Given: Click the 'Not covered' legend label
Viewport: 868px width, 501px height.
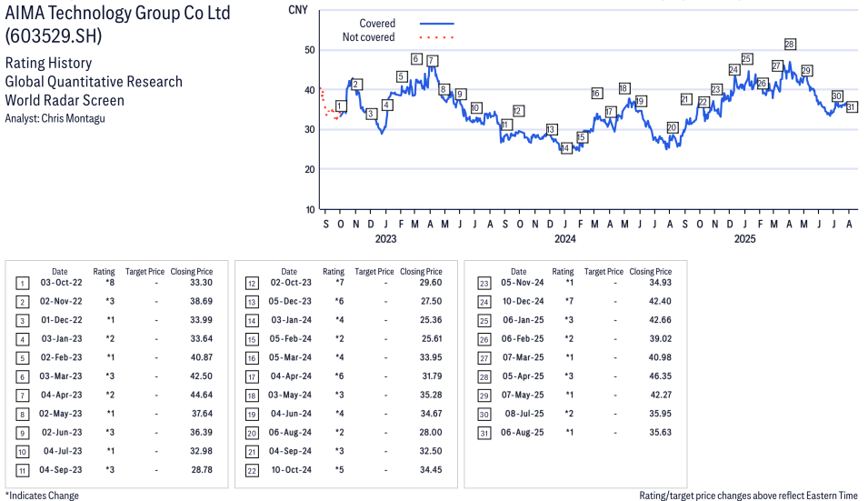Looking at the screenshot, I should coord(369,37).
